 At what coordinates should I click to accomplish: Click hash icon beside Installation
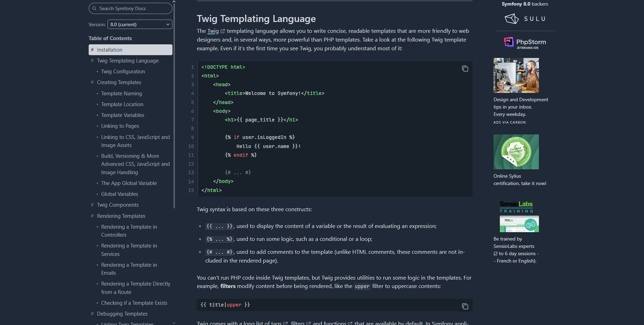click(92, 50)
